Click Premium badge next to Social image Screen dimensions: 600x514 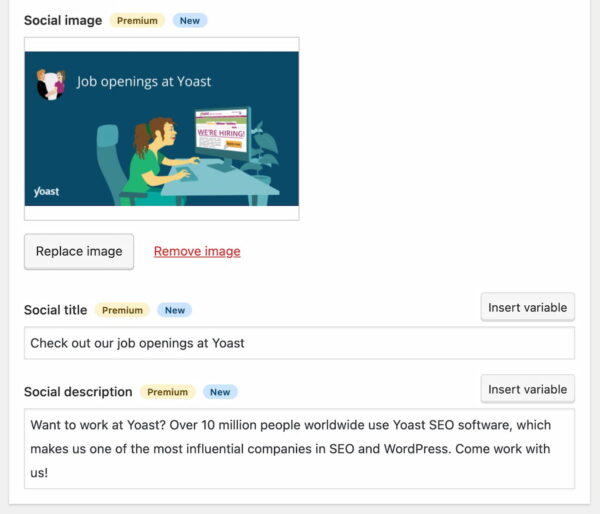[x=137, y=21]
